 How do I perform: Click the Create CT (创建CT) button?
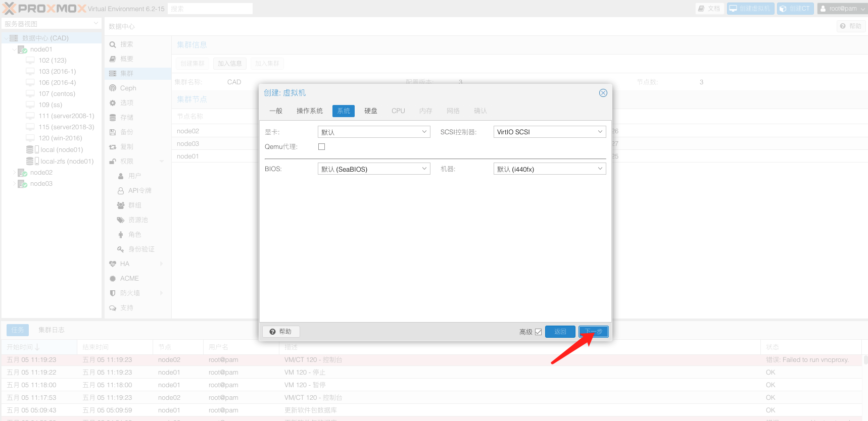pos(795,9)
